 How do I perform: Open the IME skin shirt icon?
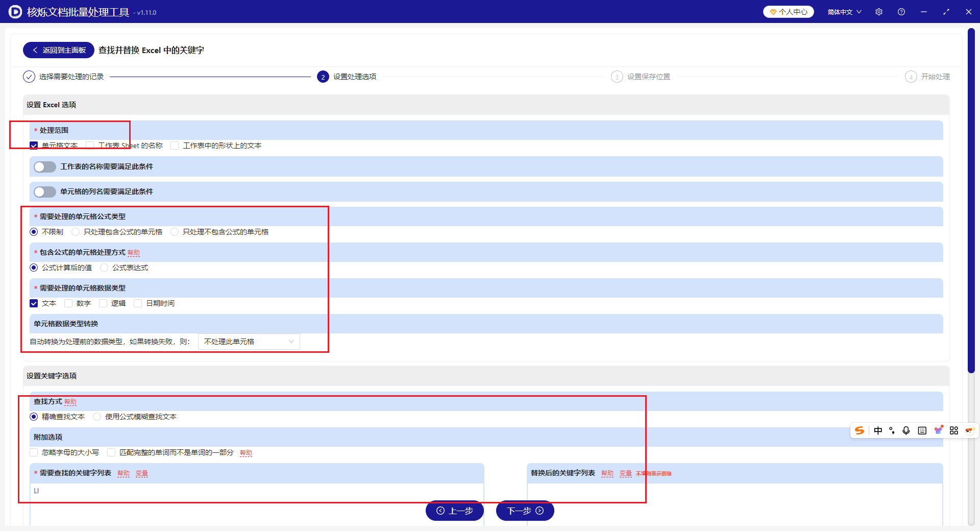coord(938,430)
